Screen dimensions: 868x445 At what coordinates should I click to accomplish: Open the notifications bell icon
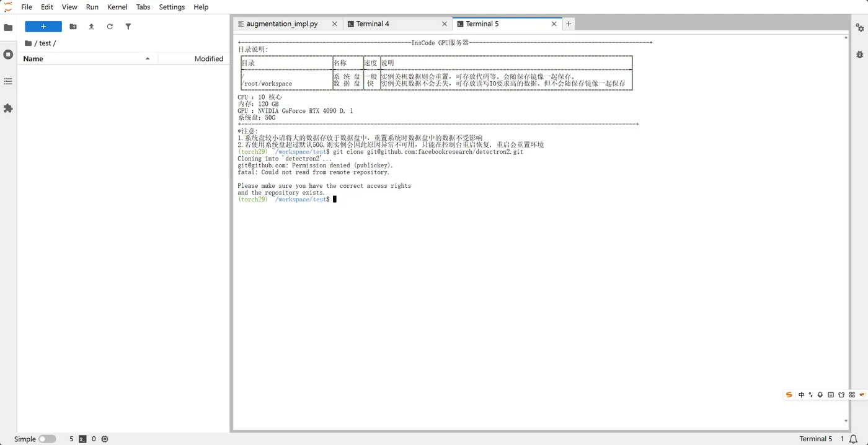[854, 439]
